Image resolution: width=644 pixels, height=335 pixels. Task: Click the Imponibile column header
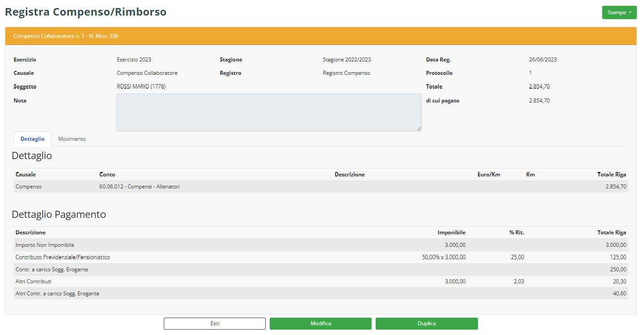click(x=451, y=233)
